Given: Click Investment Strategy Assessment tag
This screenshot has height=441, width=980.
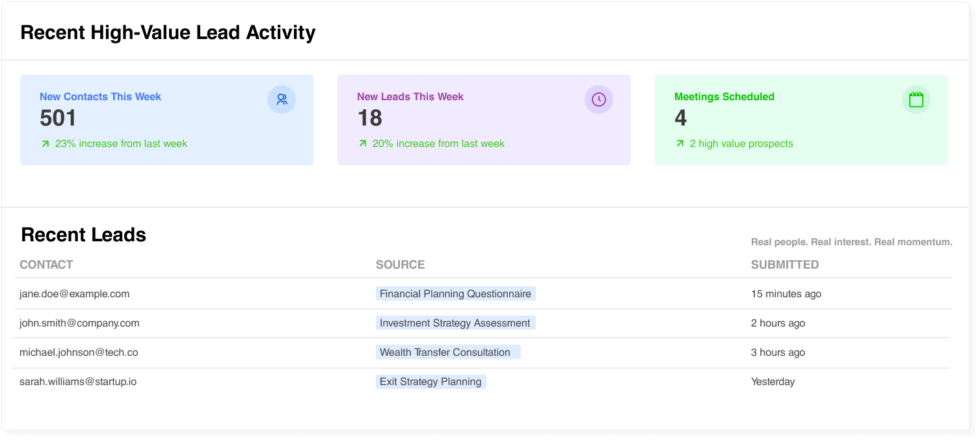Looking at the screenshot, I should [455, 323].
